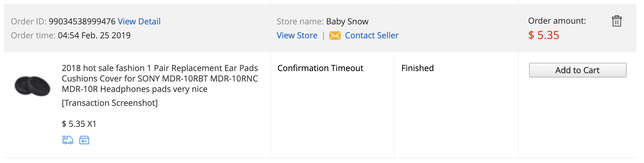This screenshot has height=163, width=644.
Task: Open the Replacement Ear Pads product title
Action: (160, 78)
